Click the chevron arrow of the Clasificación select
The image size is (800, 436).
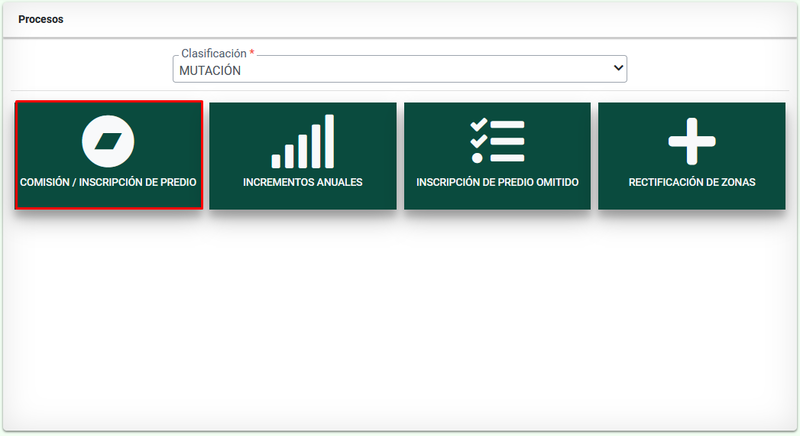(617, 69)
